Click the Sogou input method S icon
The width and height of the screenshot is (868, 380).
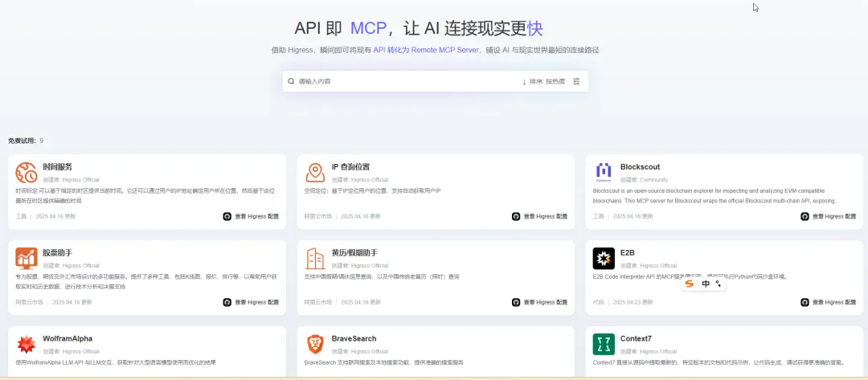[x=690, y=284]
